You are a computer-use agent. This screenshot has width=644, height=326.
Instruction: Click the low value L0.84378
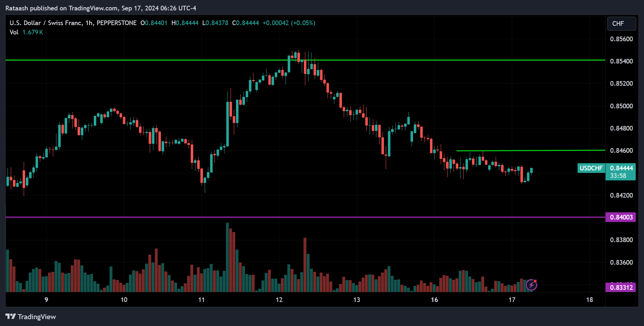[215, 23]
